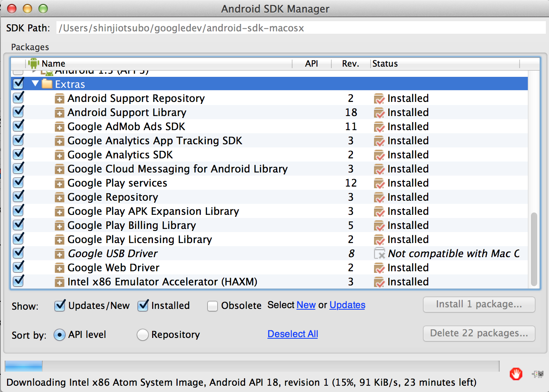Click package icon beside Google Analytics App Tracking SDK
Screen dimensions: 549x392
click(59, 141)
